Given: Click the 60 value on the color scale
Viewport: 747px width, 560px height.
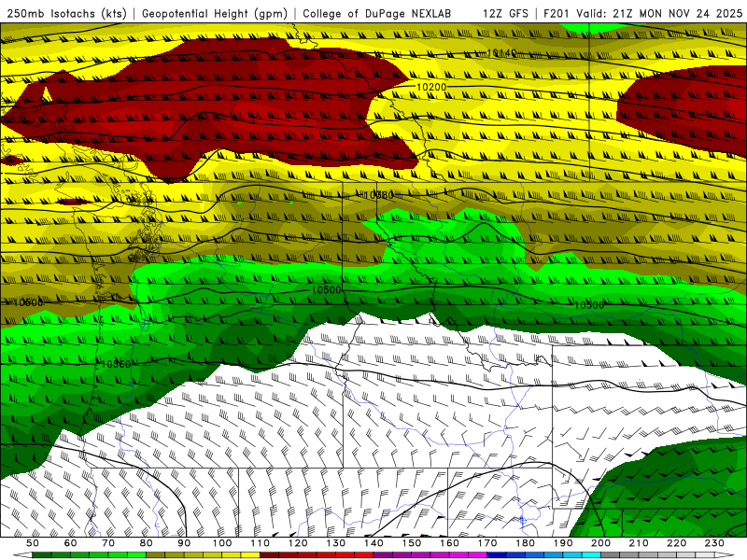Looking at the screenshot, I should pos(70,543).
